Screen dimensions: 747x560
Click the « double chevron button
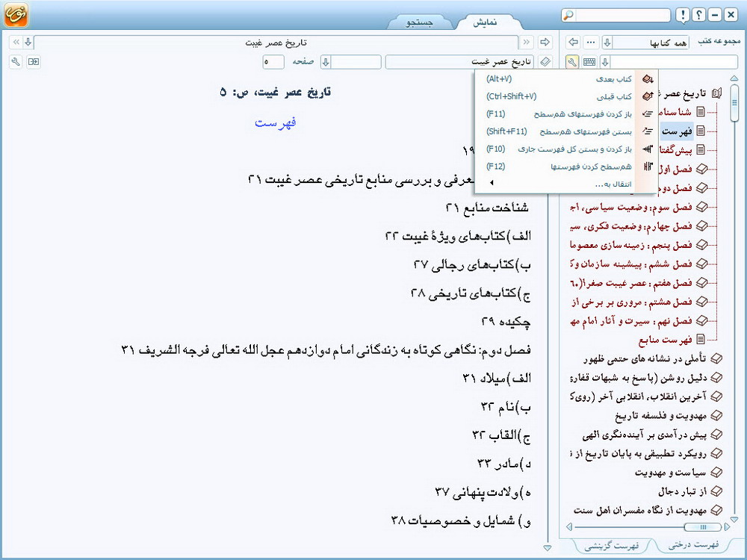(x=16, y=43)
